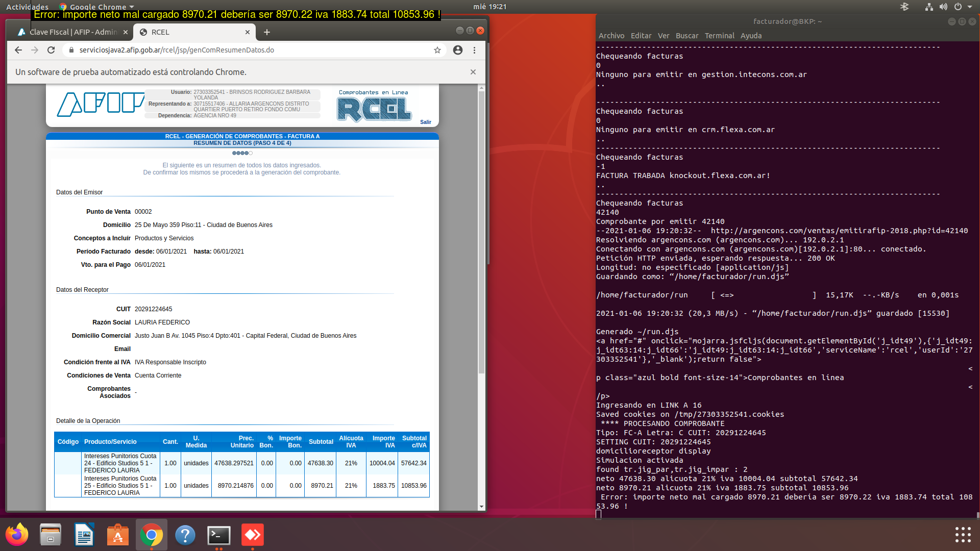Open the Terminal menu in terminal window

pyautogui.click(x=720, y=36)
